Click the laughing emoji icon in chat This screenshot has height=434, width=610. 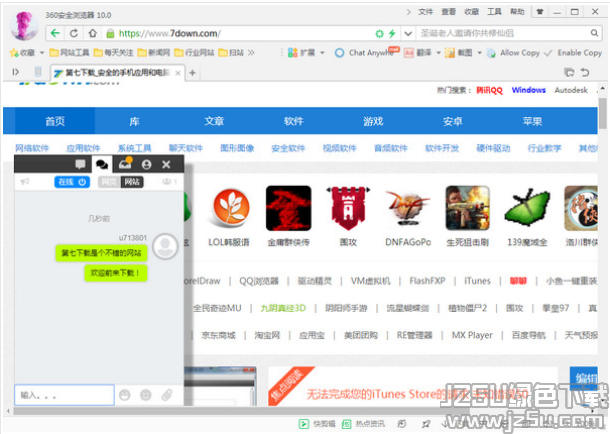pos(124,395)
